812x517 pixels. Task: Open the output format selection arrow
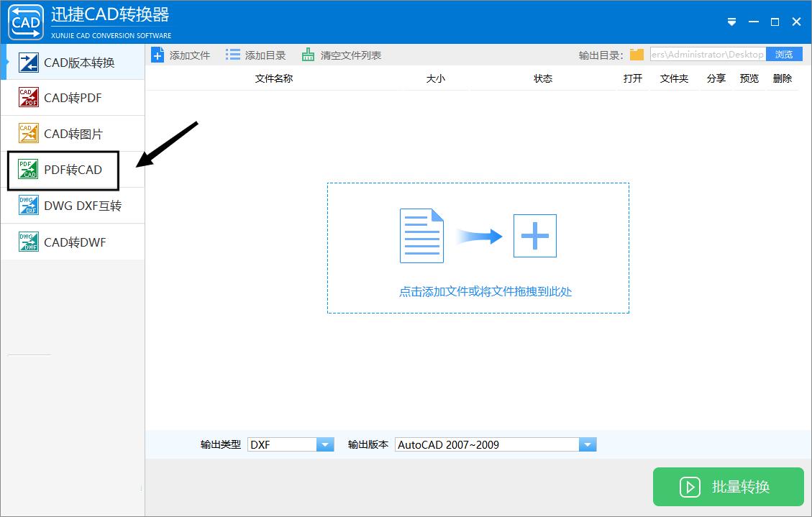pos(326,444)
